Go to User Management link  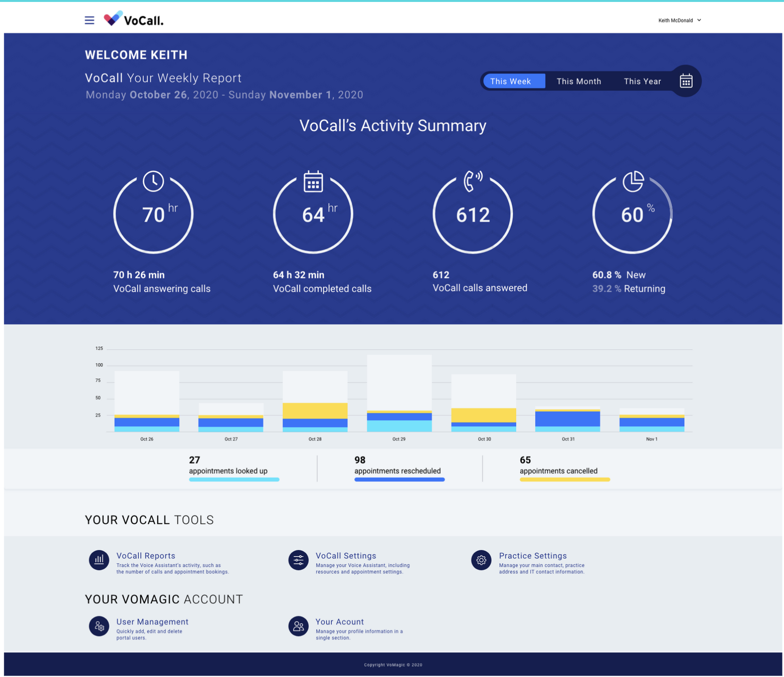(152, 622)
